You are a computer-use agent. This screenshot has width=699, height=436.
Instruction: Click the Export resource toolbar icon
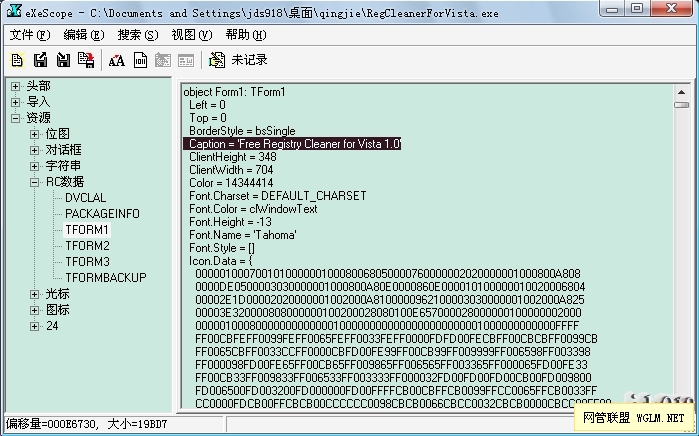[x=86, y=60]
